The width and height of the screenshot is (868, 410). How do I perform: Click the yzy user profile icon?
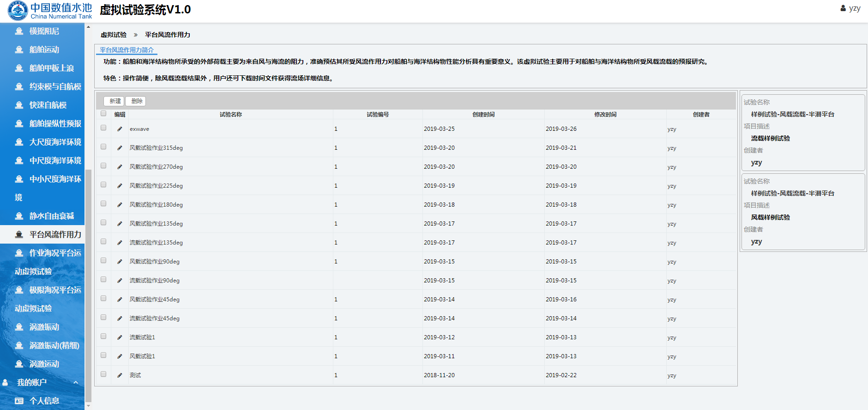click(x=843, y=8)
